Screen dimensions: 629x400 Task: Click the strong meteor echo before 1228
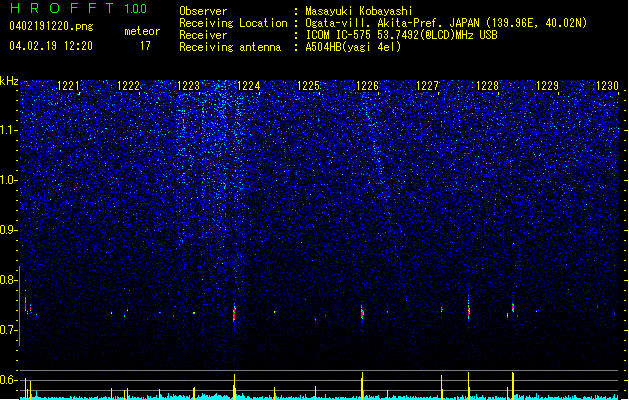click(469, 309)
